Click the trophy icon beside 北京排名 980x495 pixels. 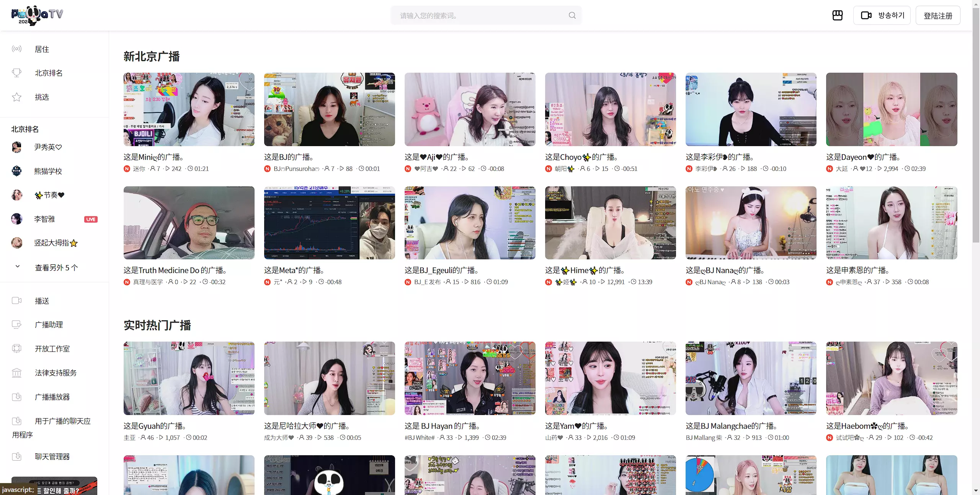(16, 73)
